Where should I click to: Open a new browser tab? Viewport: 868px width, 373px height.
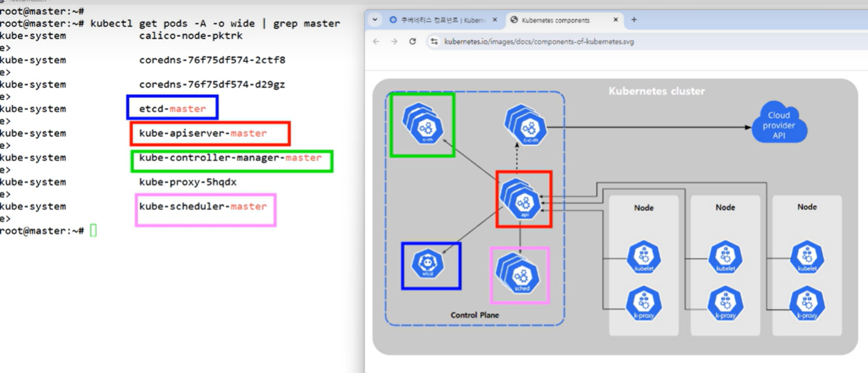click(634, 20)
